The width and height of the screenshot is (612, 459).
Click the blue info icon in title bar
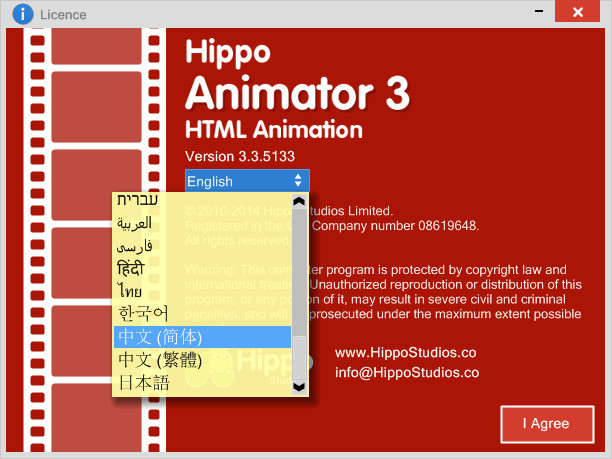21,14
